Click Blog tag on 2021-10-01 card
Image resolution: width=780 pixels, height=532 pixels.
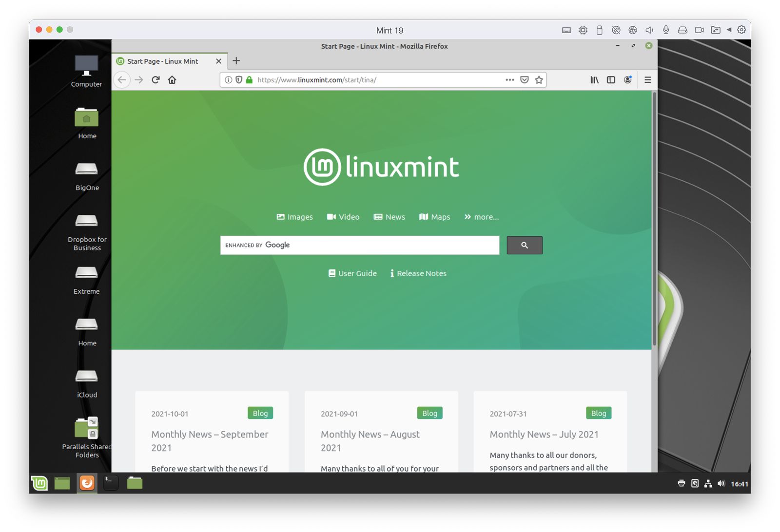[x=260, y=413]
